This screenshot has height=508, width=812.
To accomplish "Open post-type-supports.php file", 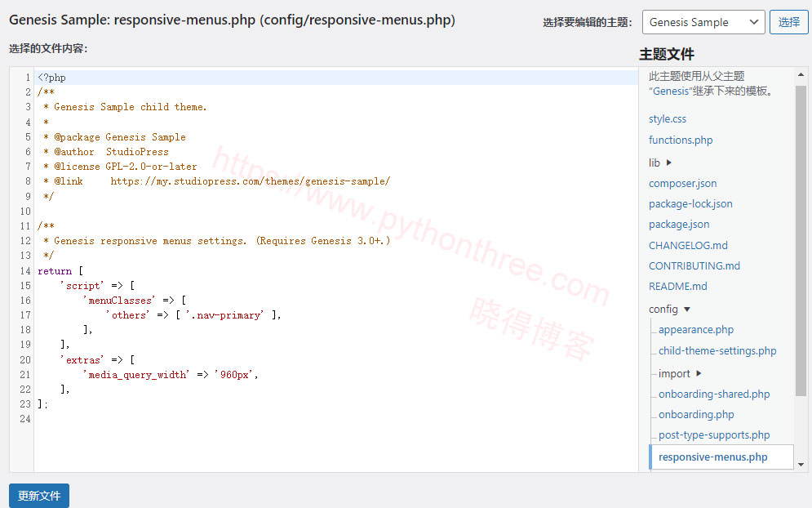I will 714,435.
